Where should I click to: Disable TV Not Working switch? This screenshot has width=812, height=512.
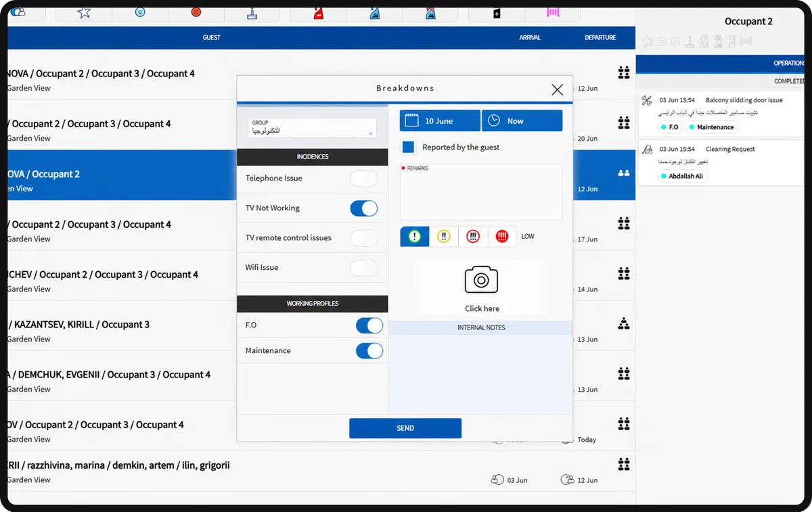364,208
